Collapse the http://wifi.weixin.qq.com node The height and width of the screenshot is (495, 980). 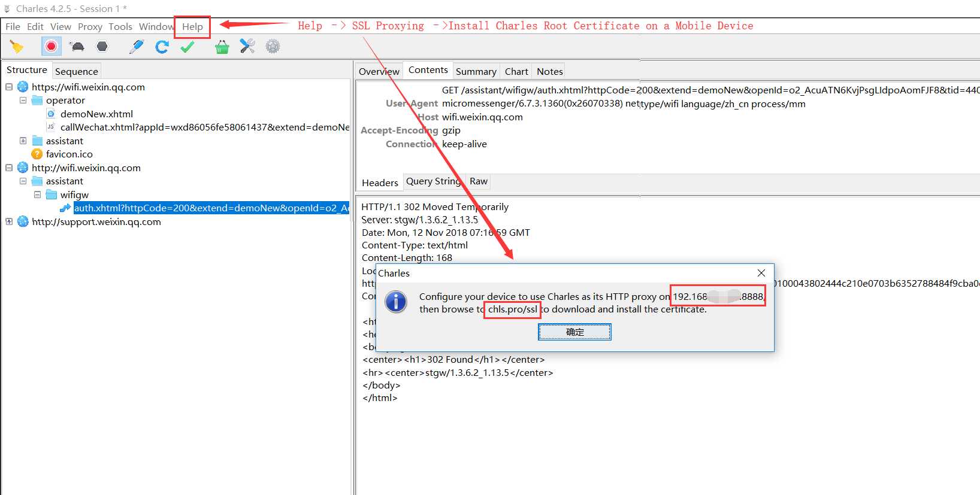click(9, 168)
